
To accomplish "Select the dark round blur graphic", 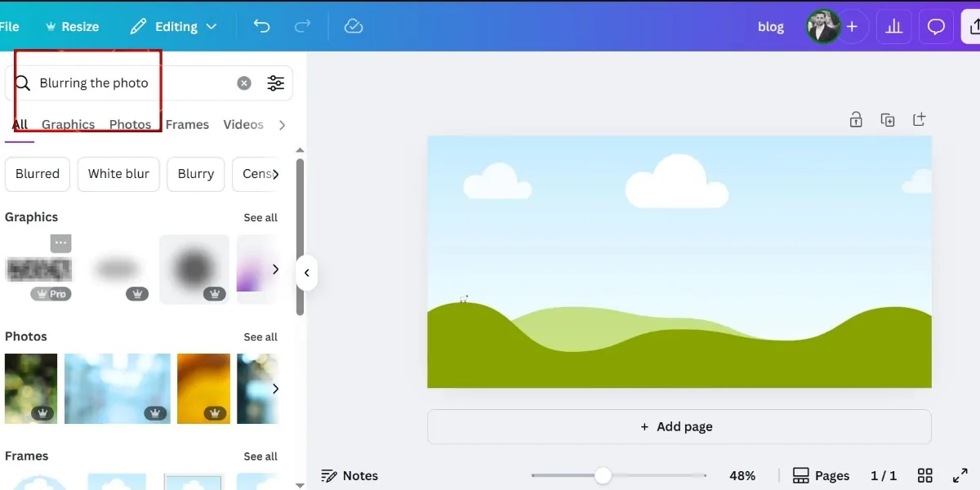I will coord(194,269).
